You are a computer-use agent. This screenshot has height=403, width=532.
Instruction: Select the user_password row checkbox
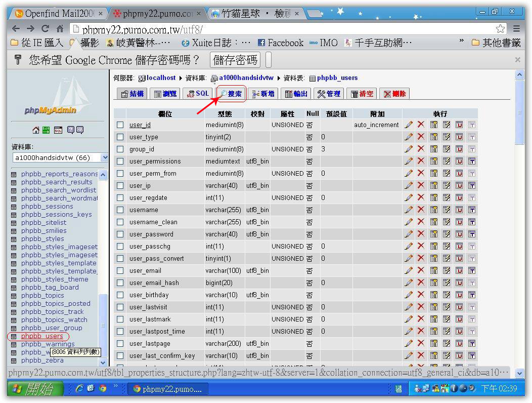tap(120, 234)
